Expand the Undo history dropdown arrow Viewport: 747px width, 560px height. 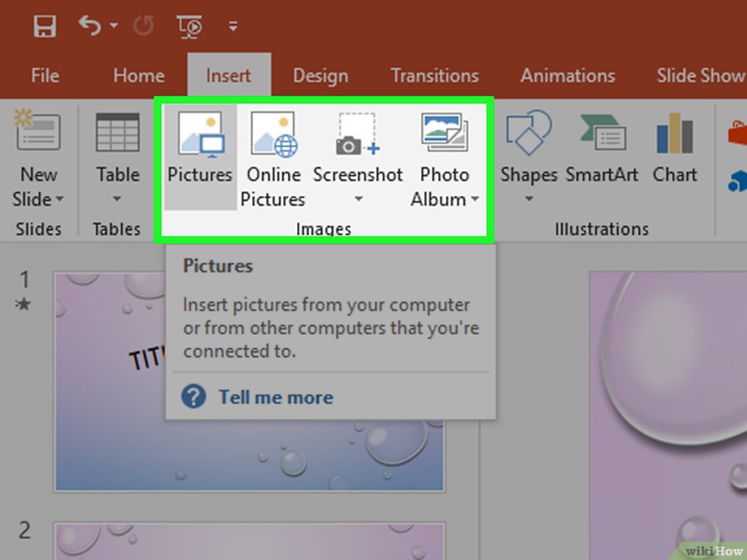(113, 27)
